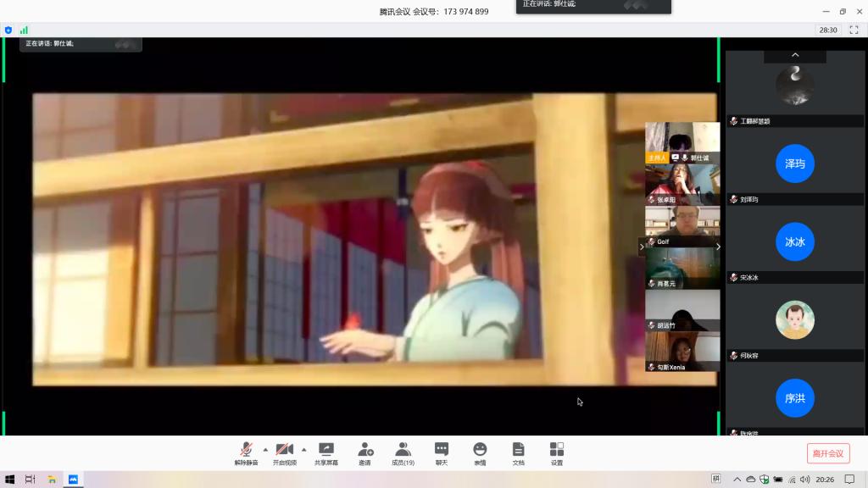Open the 文档 documents icon
The height and width of the screenshot is (488, 868).
click(x=518, y=454)
